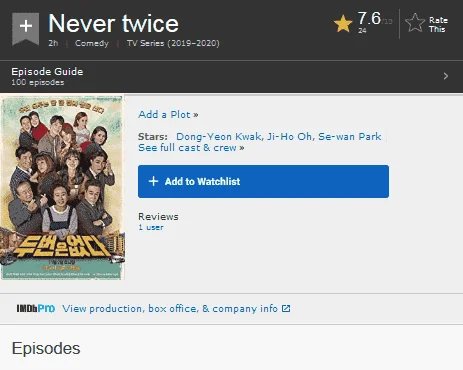Click the plus icon inside Add to Watchlist
Screen dimensions: 463x370
pos(153,181)
